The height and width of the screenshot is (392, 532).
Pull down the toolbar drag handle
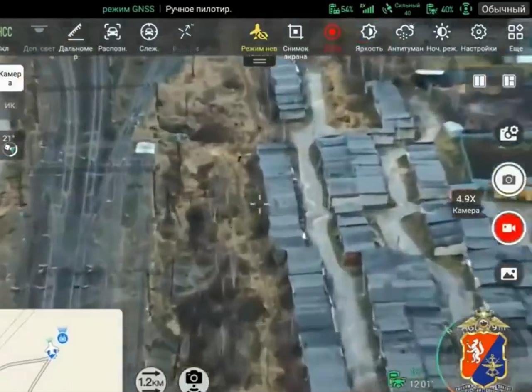pyautogui.click(x=259, y=61)
